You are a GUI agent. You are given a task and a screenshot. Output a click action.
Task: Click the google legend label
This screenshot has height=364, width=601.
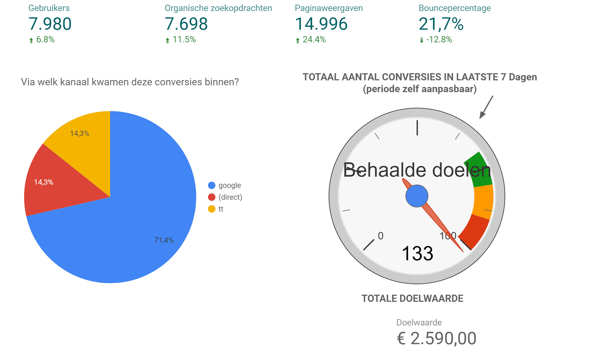pos(230,185)
